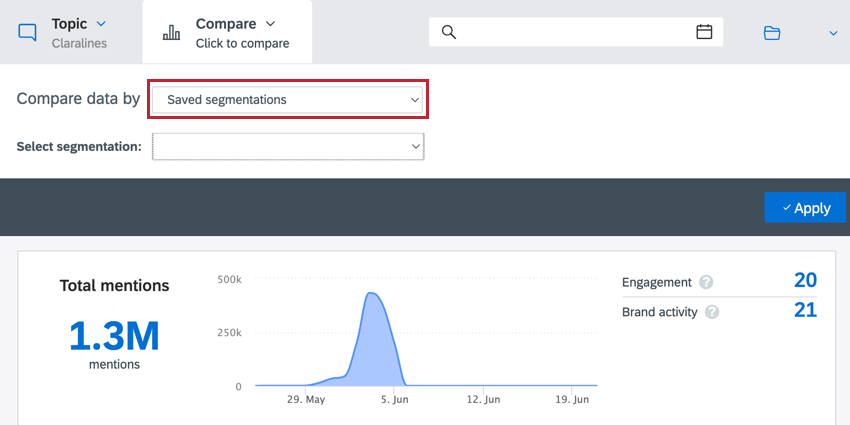Switch to the Compare tab
The height and width of the screenshot is (425, 850).
point(227,33)
